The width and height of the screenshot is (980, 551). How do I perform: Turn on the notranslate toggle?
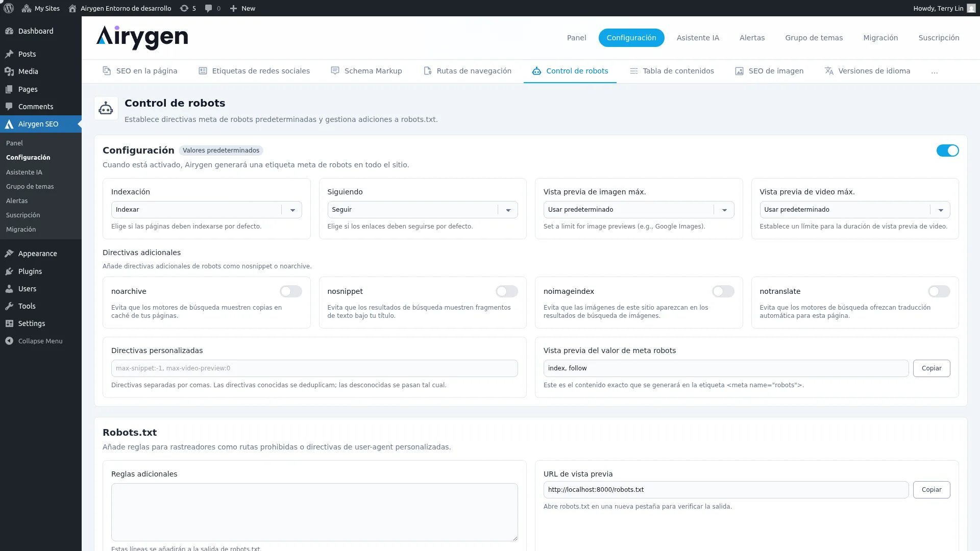pyautogui.click(x=939, y=291)
